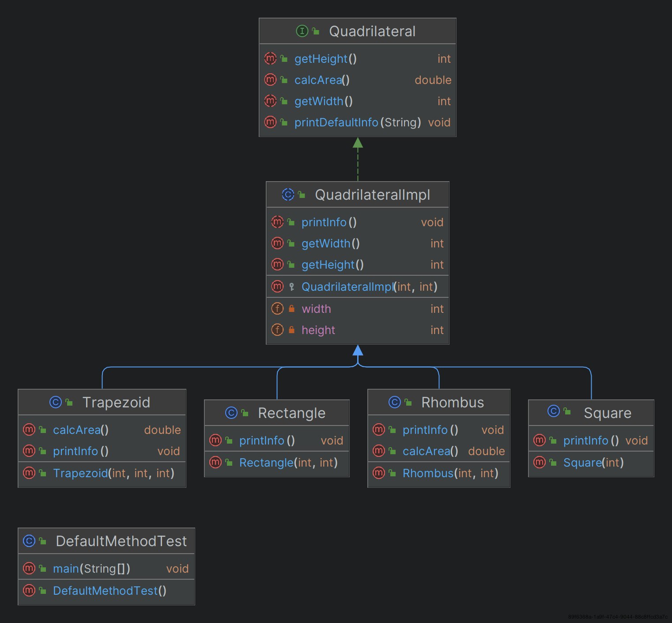The height and width of the screenshot is (623, 672).
Task: Click Trapezoid(int, int, int) constructor
Action: click(113, 473)
